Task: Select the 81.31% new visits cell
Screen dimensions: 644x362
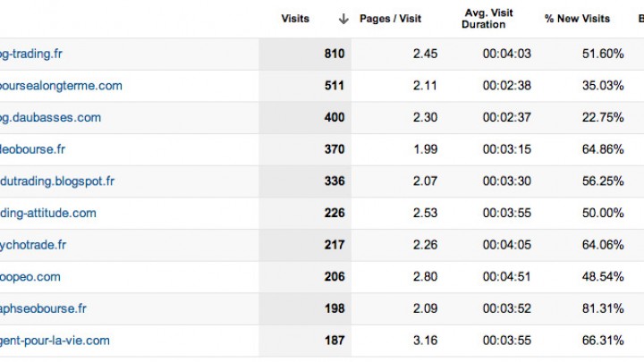Action: tap(603, 308)
